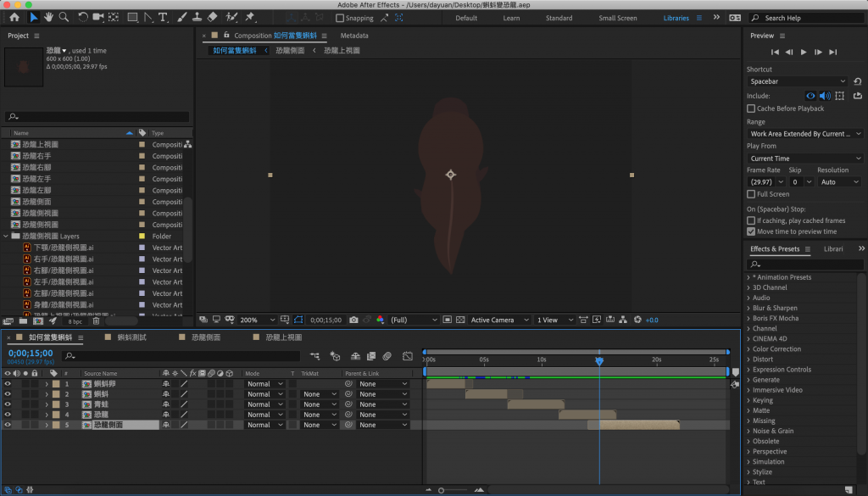868x496 pixels.
Task: Select the Eraser tool
Action: click(x=212, y=17)
